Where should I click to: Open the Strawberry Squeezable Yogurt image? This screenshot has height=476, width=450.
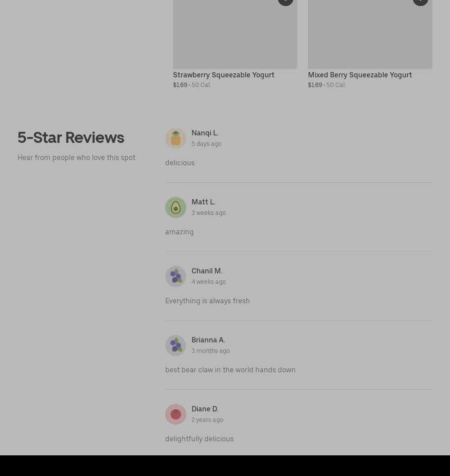pyautogui.click(x=235, y=34)
